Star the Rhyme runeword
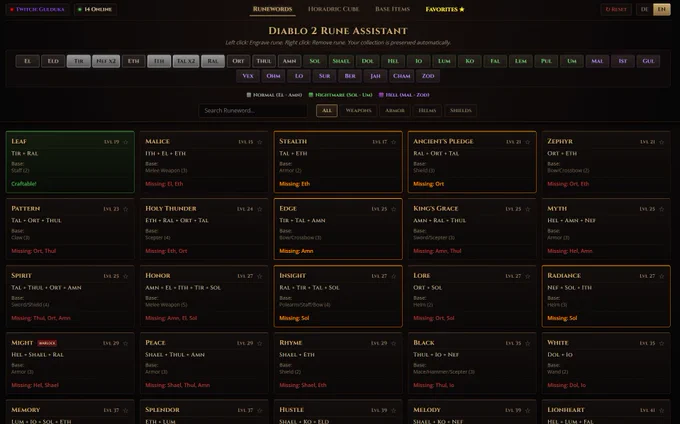This screenshot has height=424, width=680. [x=393, y=343]
